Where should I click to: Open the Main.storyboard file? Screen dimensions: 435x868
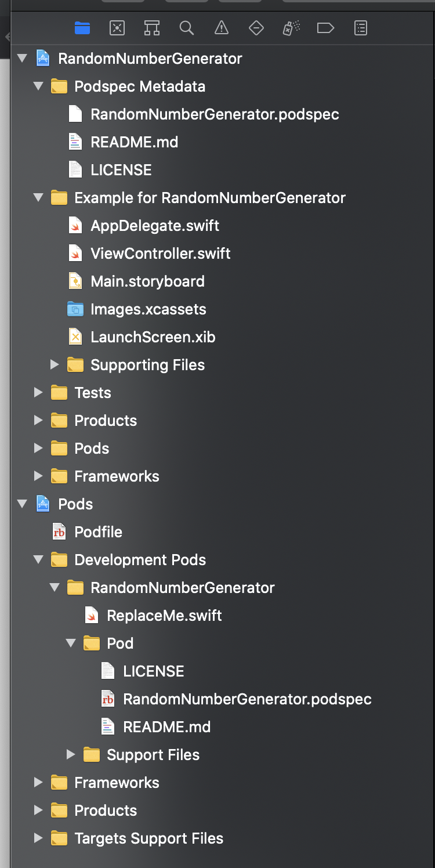tap(147, 281)
